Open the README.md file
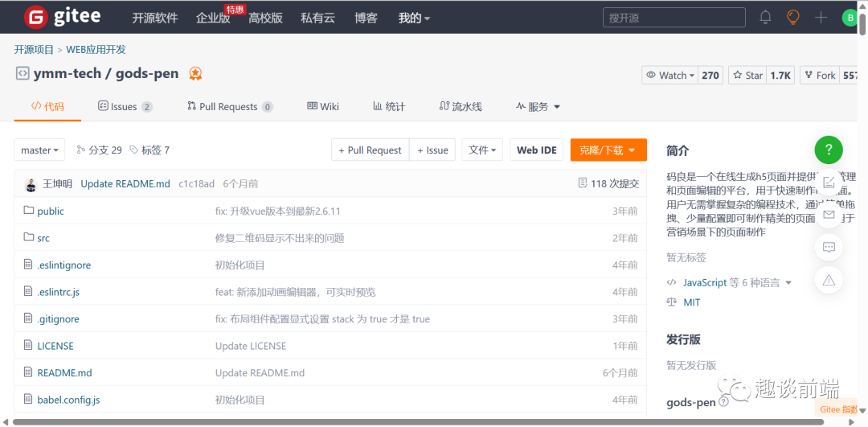 click(x=65, y=373)
